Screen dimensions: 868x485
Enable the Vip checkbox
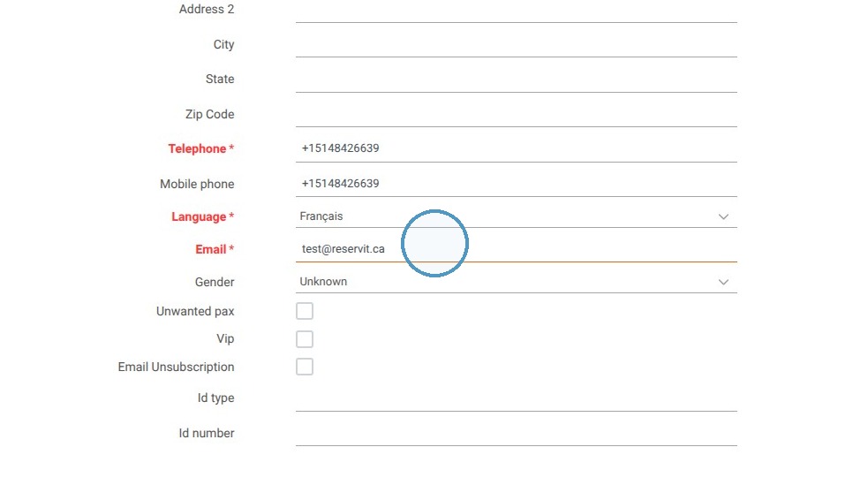coord(305,339)
